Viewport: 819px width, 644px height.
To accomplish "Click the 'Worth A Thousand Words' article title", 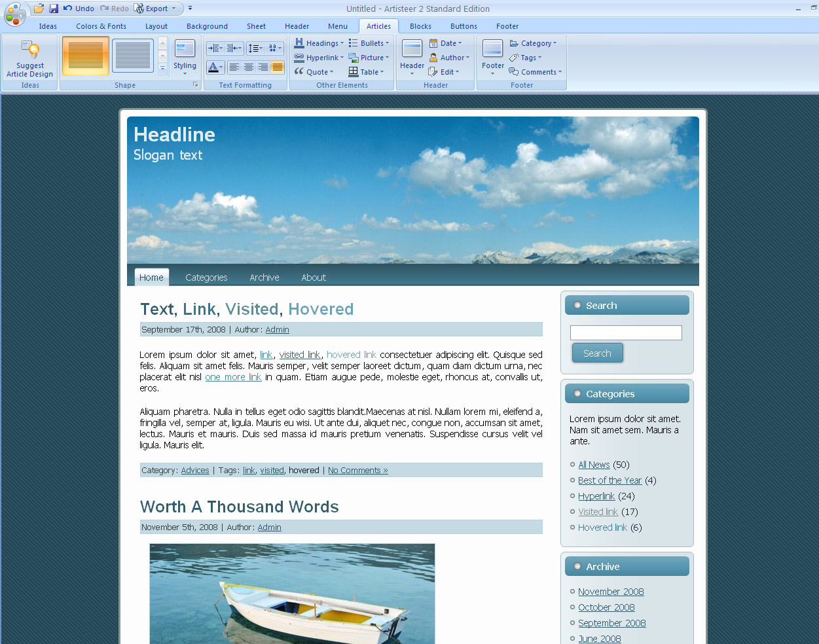I will [x=240, y=507].
